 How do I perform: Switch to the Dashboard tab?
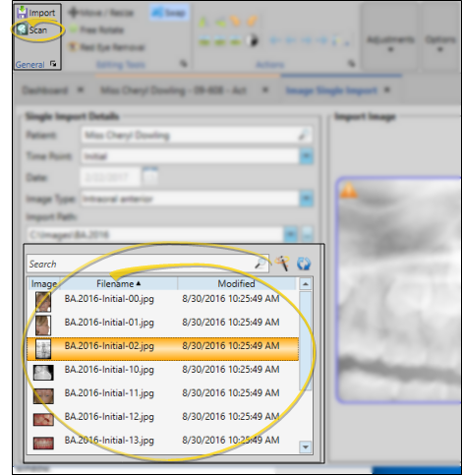tap(45, 90)
